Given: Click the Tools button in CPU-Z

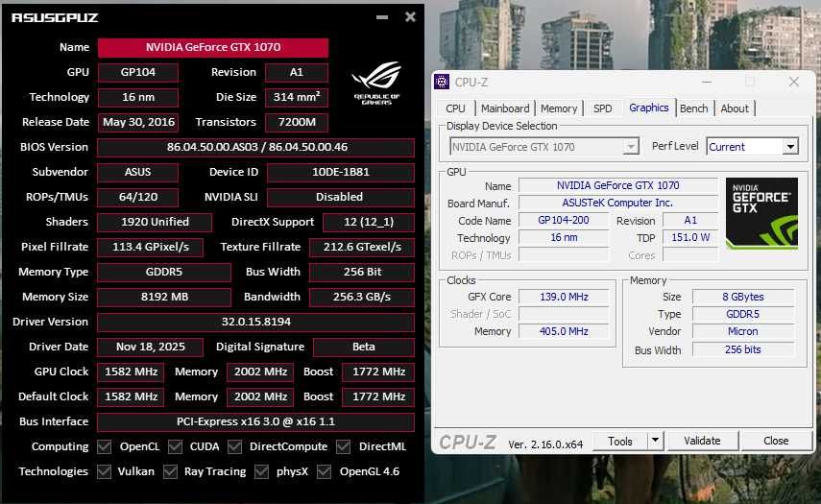Looking at the screenshot, I should pos(620,441).
